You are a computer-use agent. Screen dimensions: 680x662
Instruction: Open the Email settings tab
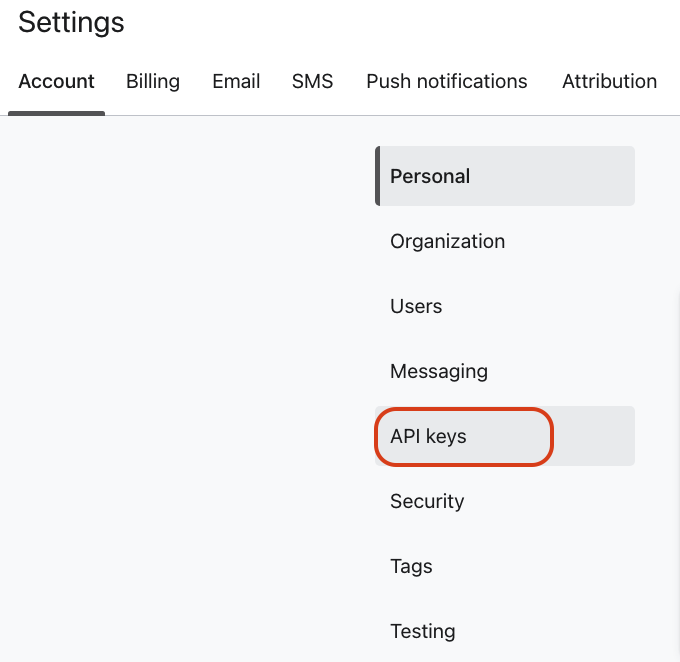(x=236, y=82)
